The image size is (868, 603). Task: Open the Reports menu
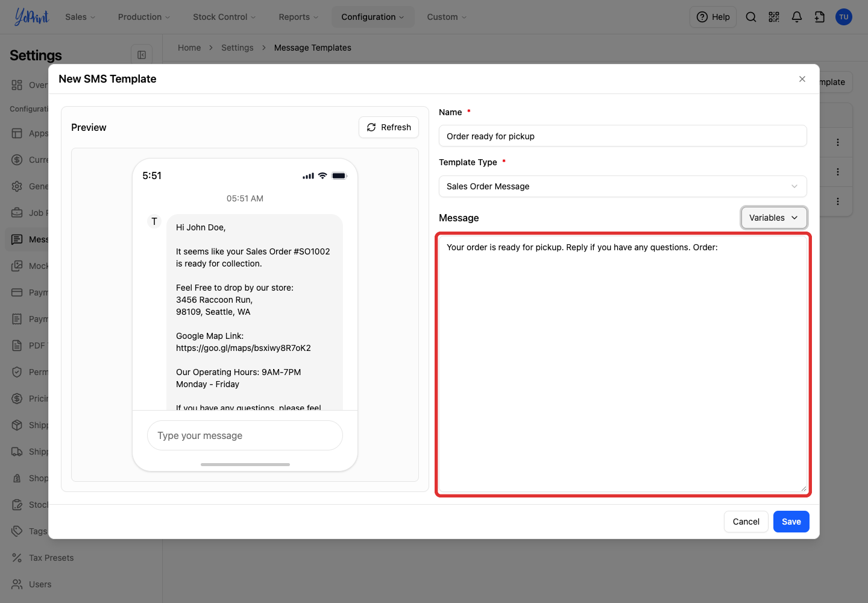(298, 17)
